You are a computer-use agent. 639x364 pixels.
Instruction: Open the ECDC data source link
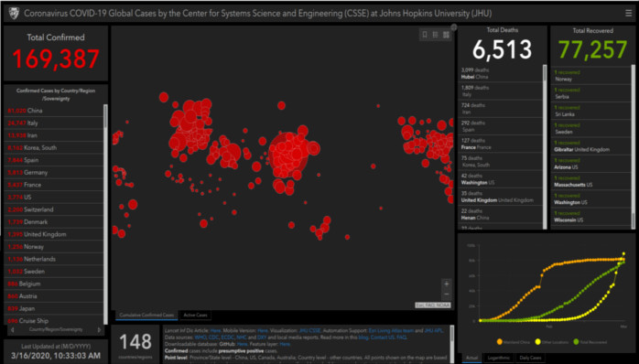click(227, 337)
